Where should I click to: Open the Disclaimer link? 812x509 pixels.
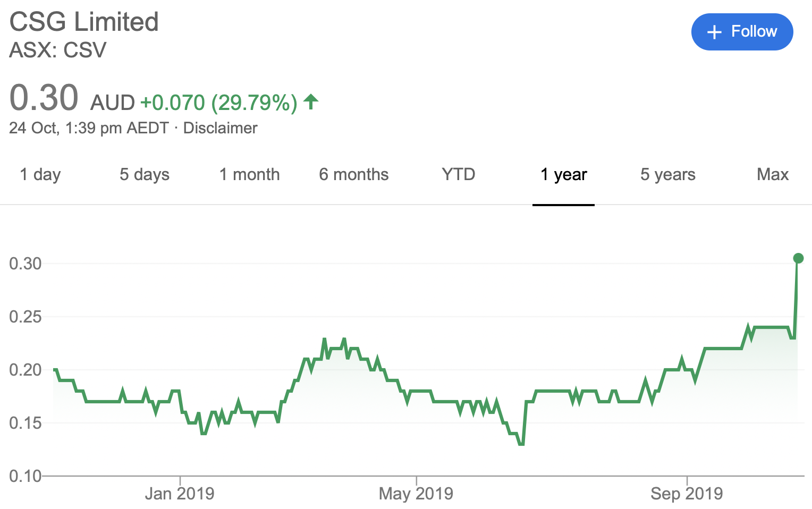pos(220,128)
